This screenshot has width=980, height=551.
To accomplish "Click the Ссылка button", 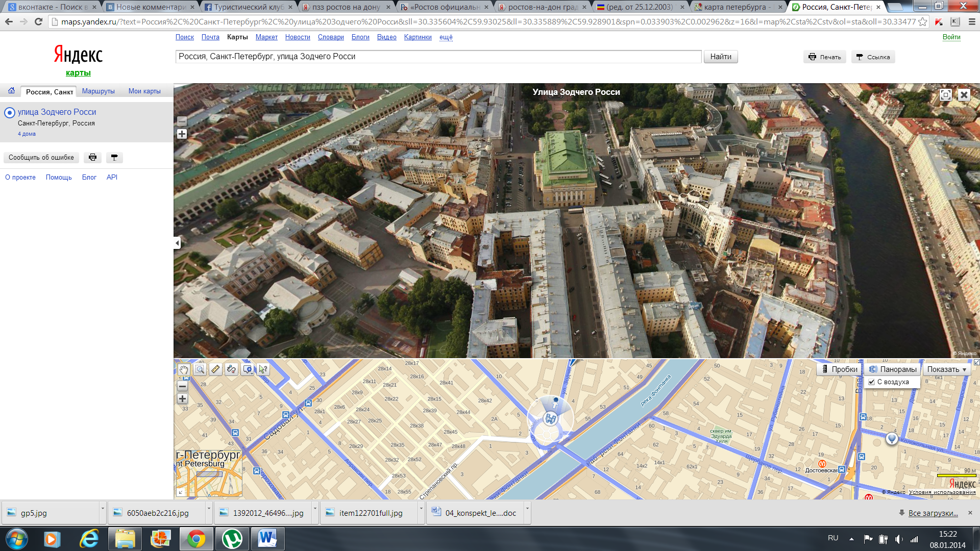I will 873,57.
